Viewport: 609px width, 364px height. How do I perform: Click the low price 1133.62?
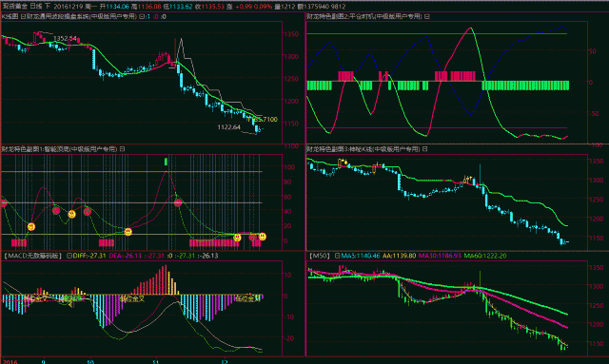tap(181, 7)
